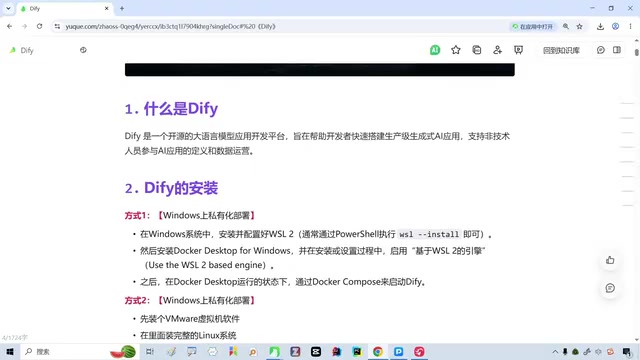Screen dimensions: 640x360
Task: Open a new browser tab
Action: (x=122, y=9)
